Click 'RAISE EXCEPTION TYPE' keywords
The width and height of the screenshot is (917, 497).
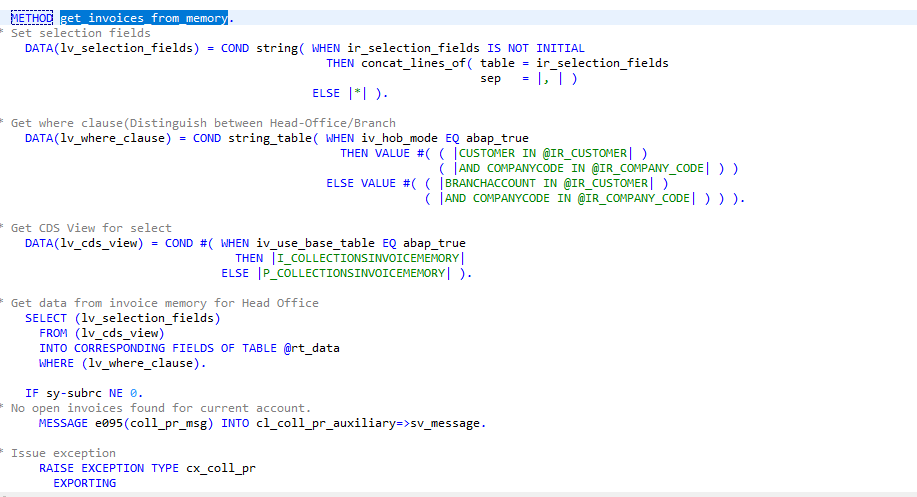(x=109, y=468)
